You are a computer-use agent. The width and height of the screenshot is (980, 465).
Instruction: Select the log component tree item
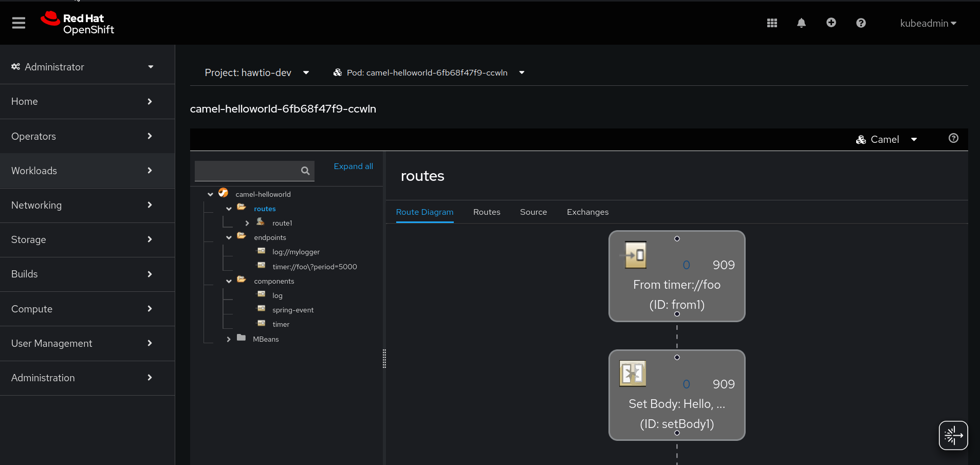tap(278, 295)
